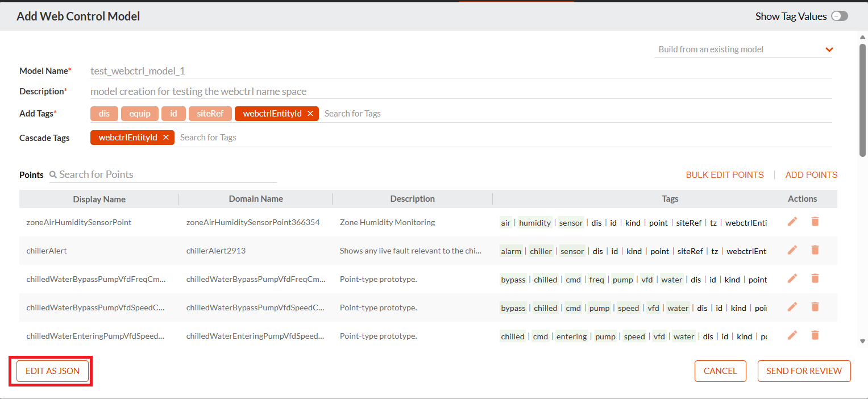The image size is (868, 399).
Task: Open the Build from an existing model dropdown
Action: tap(743, 49)
